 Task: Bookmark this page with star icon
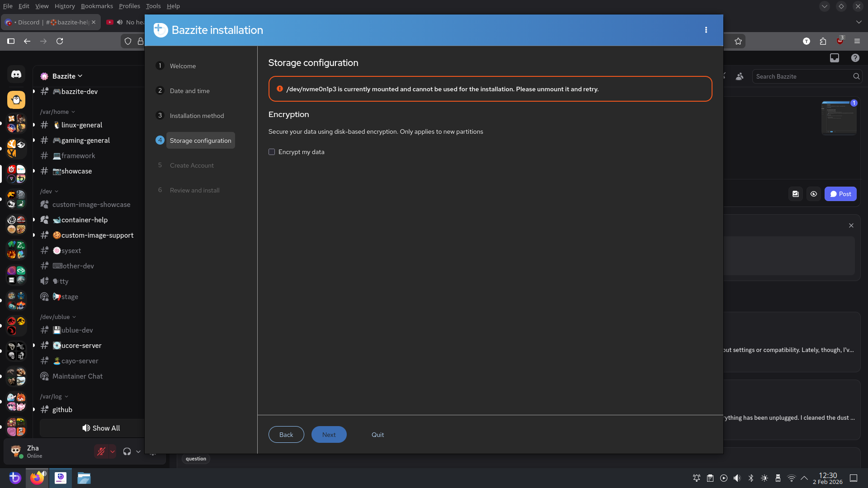(x=738, y=41)
